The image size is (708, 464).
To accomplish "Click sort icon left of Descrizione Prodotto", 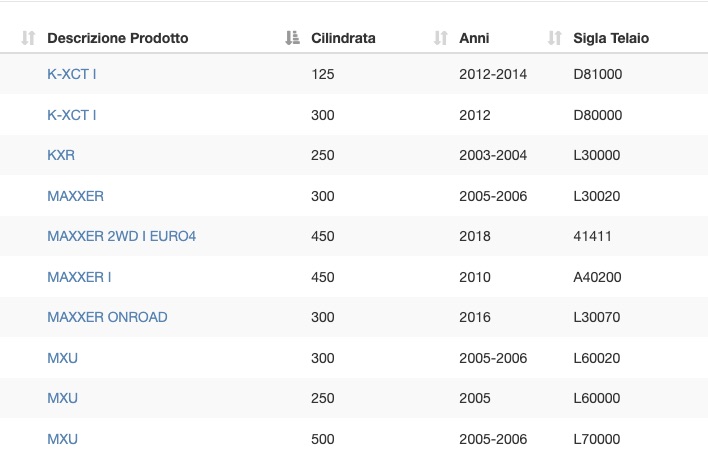I will tap(28, 38).
